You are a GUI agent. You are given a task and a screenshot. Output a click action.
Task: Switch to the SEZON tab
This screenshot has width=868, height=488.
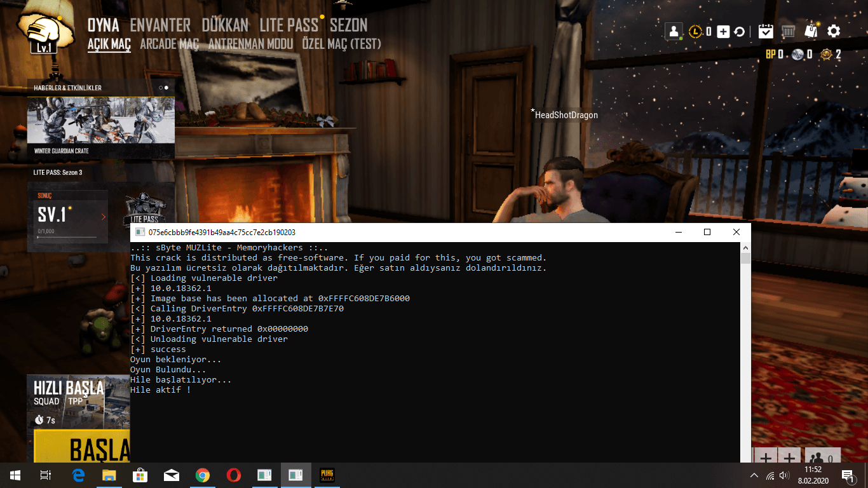point(348,25)
